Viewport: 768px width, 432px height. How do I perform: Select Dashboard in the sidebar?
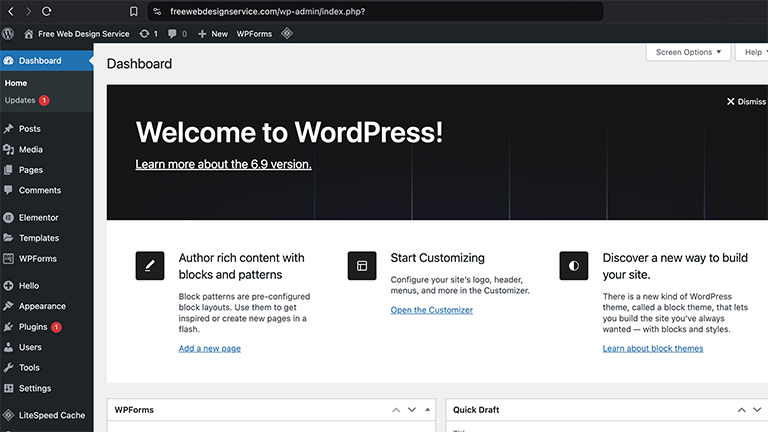pos(47,61)
